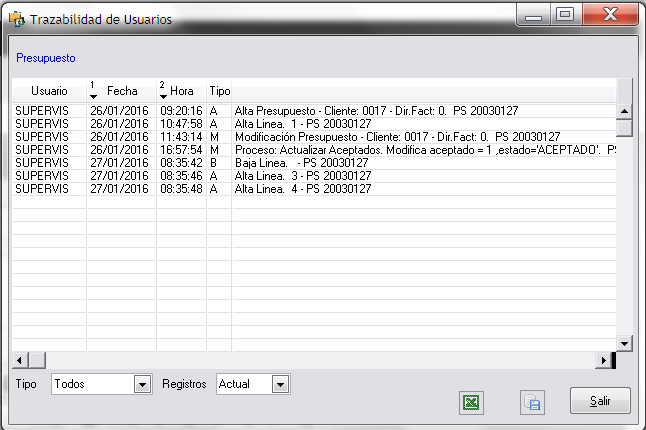Export records with the Excel icon
Screen dimensions: 646x430
[471, 402]
